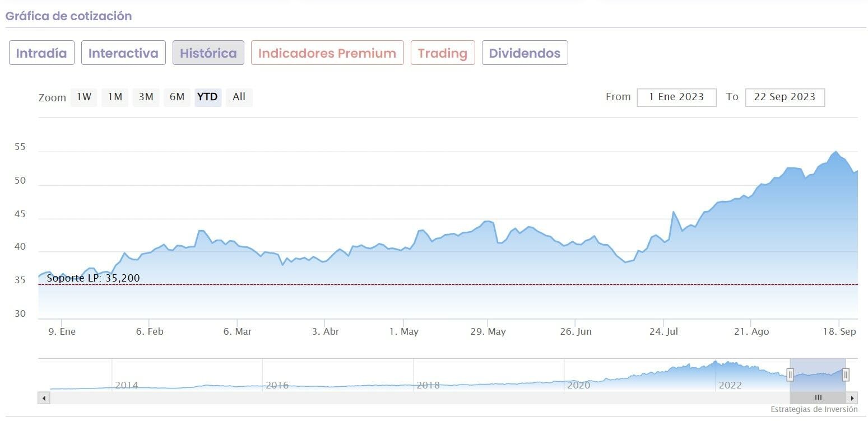The image size is (868, 426).
Task: Open the Interactiva chart tab
Action: pos(123,53)
